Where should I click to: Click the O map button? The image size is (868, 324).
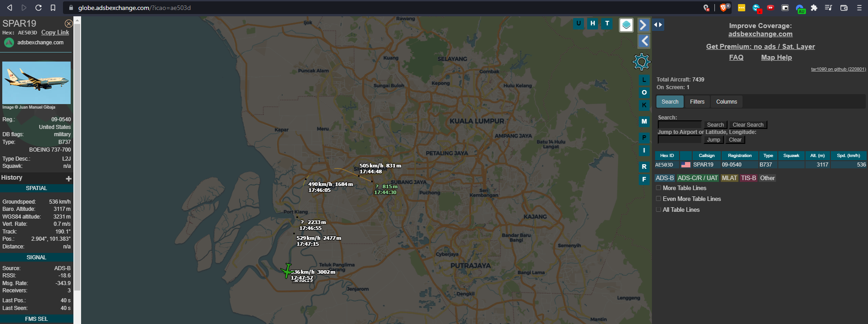coord(644,92)
